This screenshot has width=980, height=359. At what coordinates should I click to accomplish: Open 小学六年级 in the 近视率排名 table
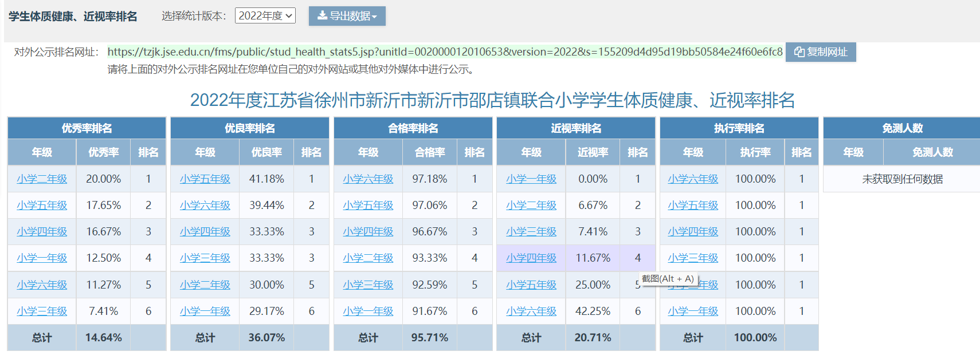pos(531,311)
